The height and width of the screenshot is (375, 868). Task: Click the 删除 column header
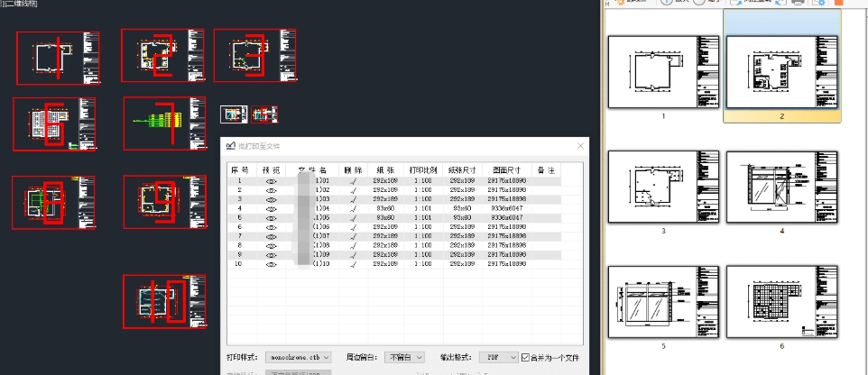[x=353, y=169]
